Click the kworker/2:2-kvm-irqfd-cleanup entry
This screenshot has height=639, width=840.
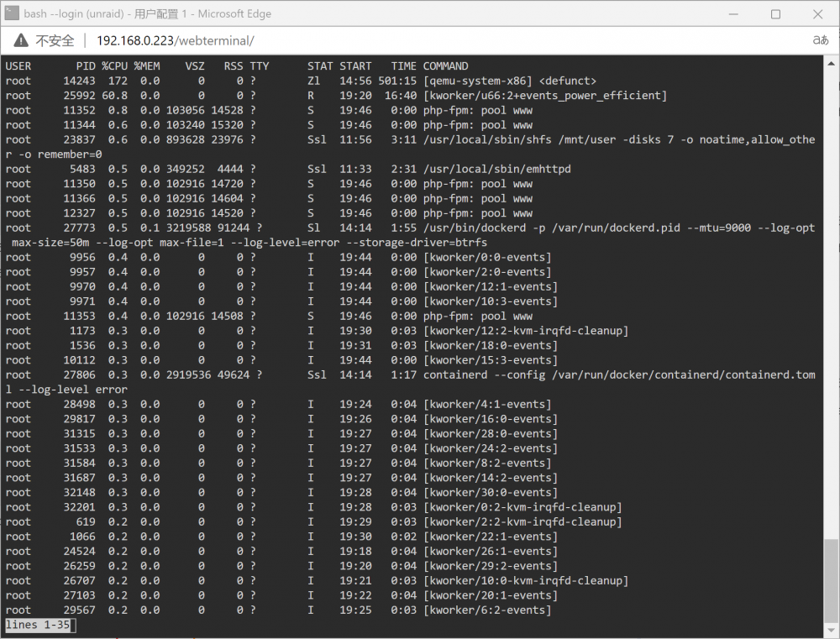(x=522, y=522)
